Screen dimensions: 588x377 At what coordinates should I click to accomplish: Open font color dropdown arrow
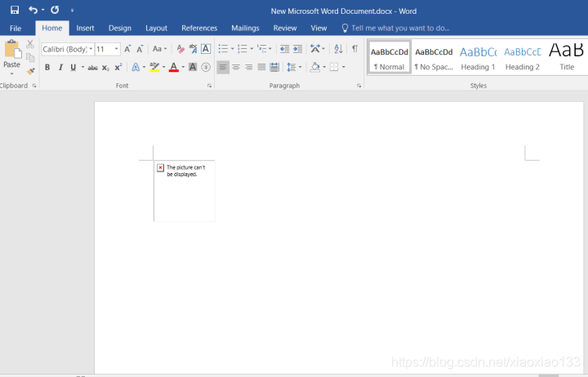coord(183,68)
